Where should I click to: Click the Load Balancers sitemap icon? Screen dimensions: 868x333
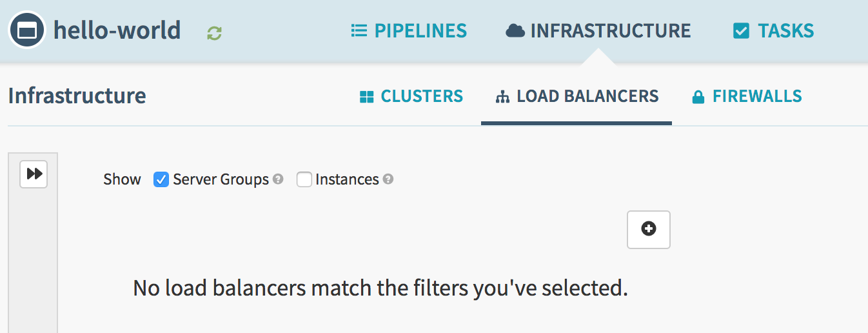(x=502, y=97)
